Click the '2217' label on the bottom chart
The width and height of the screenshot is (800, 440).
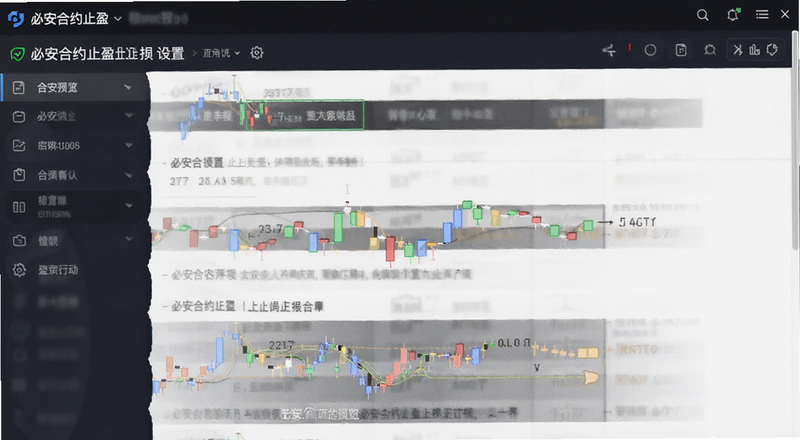281,346
